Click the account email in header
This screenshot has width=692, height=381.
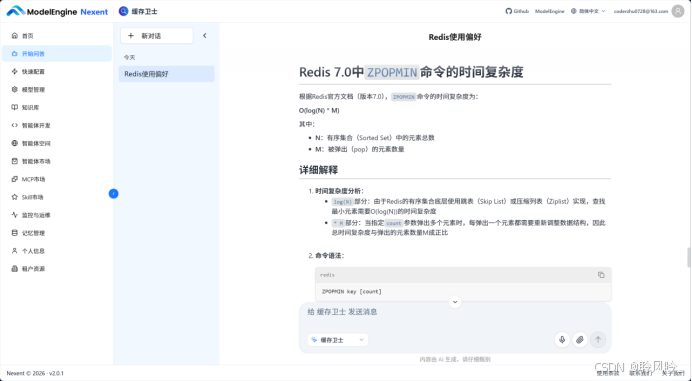click(x=640, y=11)
